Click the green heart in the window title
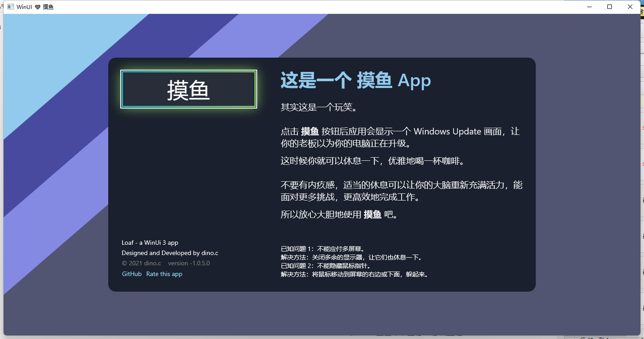This screenshot has height=339, width=644. (38, 7)
